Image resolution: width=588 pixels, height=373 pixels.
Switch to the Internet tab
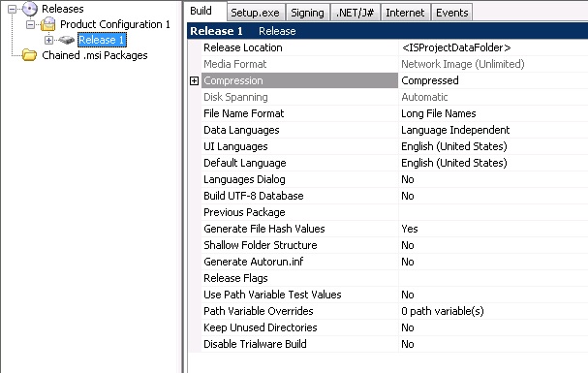pos(405,13)
